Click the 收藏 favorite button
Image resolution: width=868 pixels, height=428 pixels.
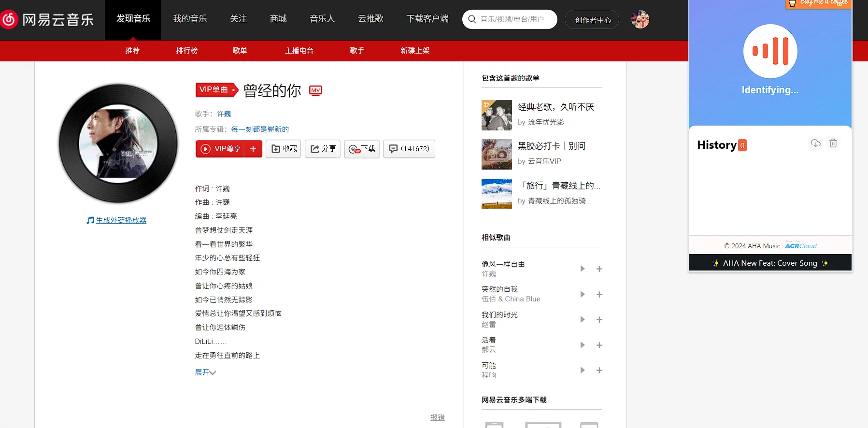[x=284, y=149]
